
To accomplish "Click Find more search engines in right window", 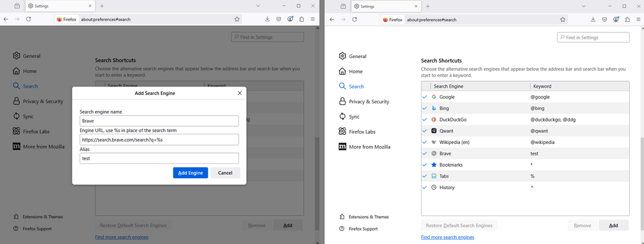I will (x=447, y=238).
